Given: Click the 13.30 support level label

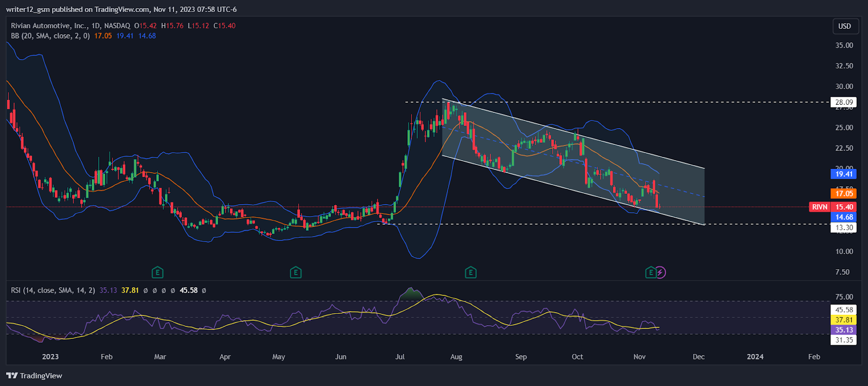Looking at the screenshot, I should pos(844,227).
